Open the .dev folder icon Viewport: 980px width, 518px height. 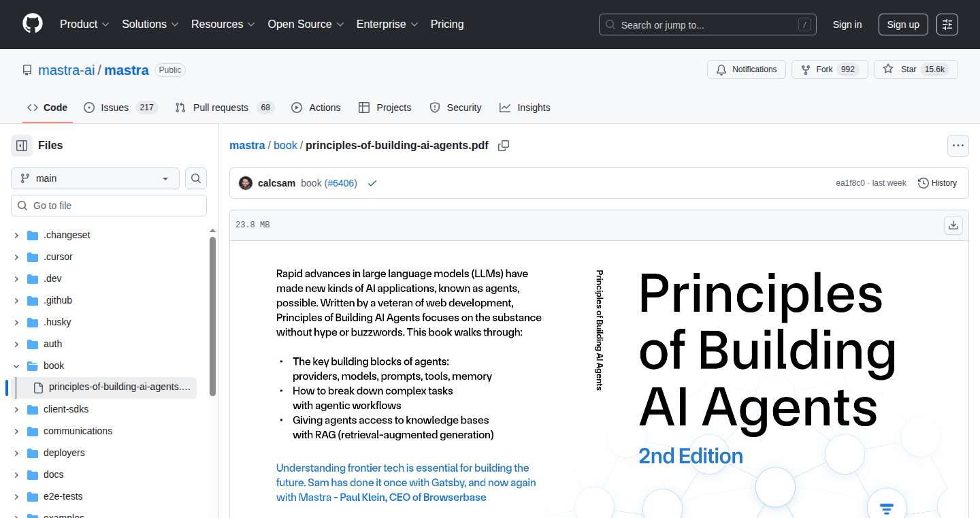point(33,278)
